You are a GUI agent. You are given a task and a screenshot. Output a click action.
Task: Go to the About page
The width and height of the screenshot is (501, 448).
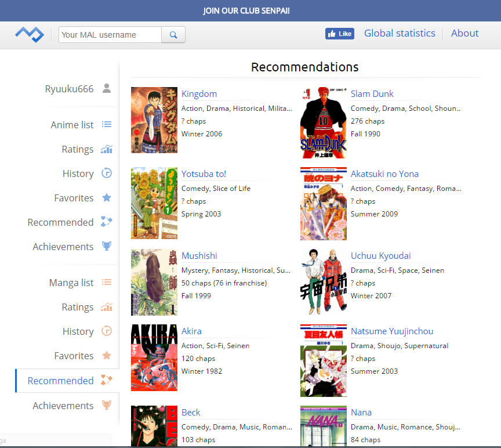(x=464, y=33)
